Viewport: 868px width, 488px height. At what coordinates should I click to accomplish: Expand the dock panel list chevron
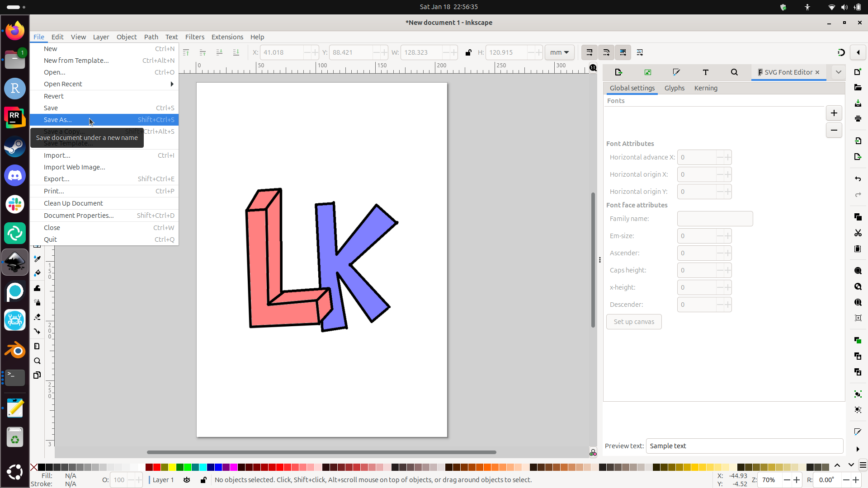click(838, 72)
